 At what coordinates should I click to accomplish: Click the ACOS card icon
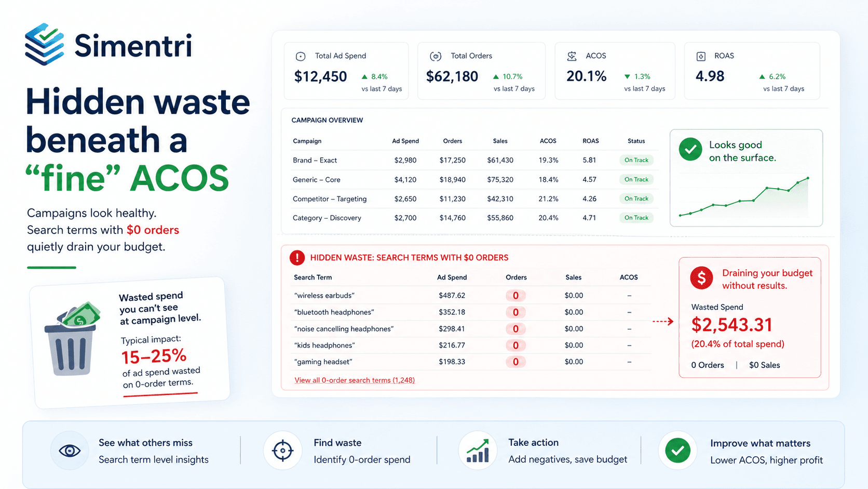(x=572, y=56)
